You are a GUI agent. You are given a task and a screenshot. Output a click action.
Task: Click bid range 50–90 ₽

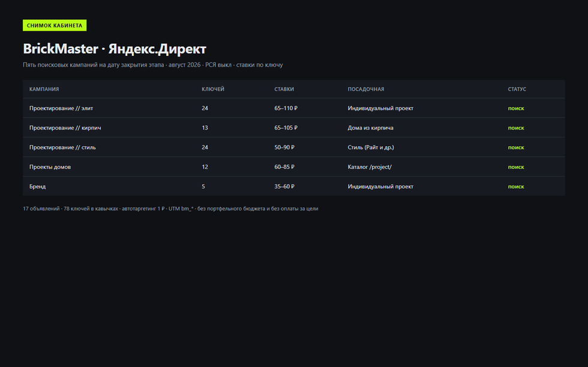284,148
